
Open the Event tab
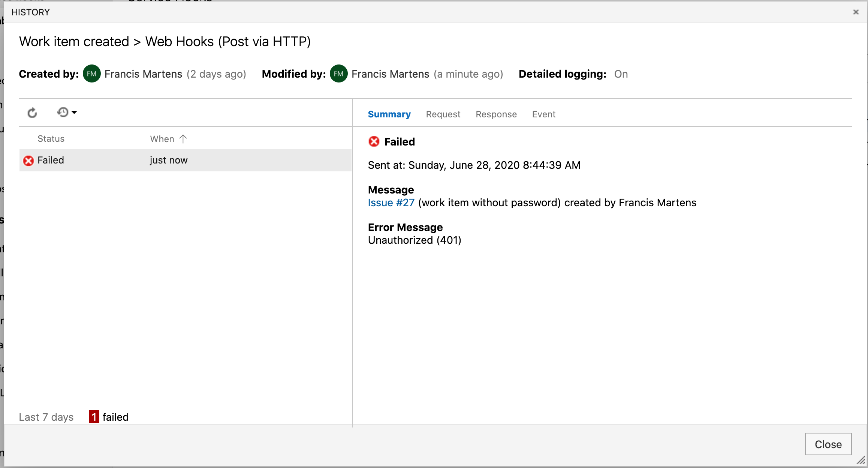point(543,114)
